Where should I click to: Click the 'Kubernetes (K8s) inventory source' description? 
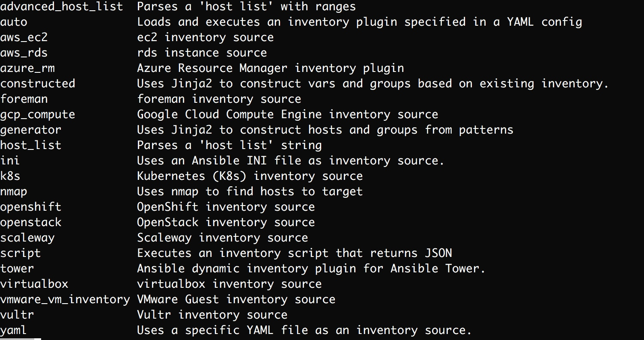250,176
